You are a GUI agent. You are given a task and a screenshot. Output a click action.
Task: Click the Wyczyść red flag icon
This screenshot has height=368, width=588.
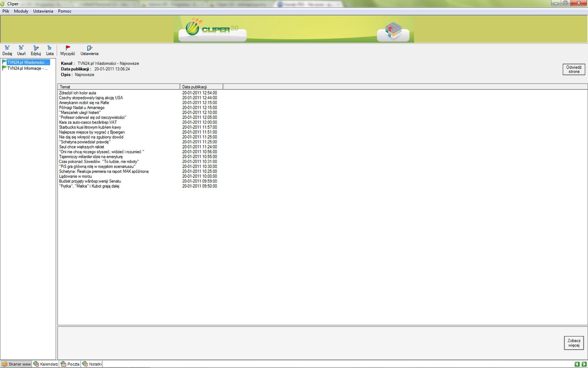68,50
